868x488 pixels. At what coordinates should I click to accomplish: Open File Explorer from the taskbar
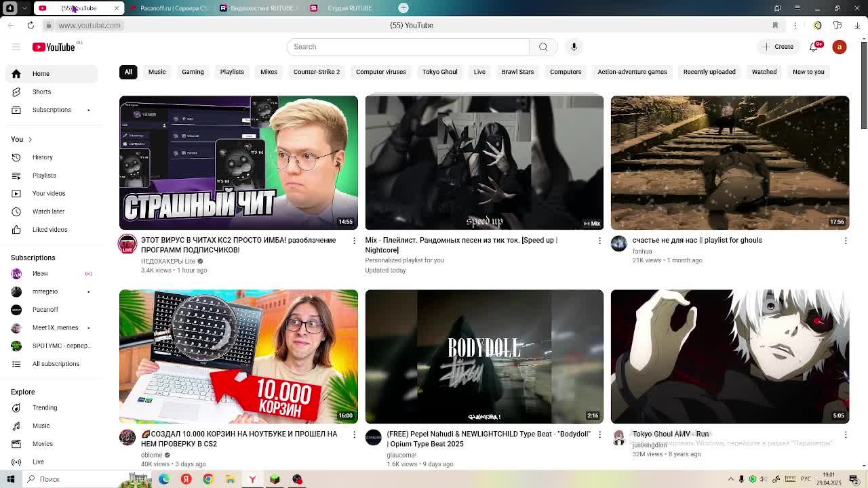pyautogui.click(x=231, y=479)
